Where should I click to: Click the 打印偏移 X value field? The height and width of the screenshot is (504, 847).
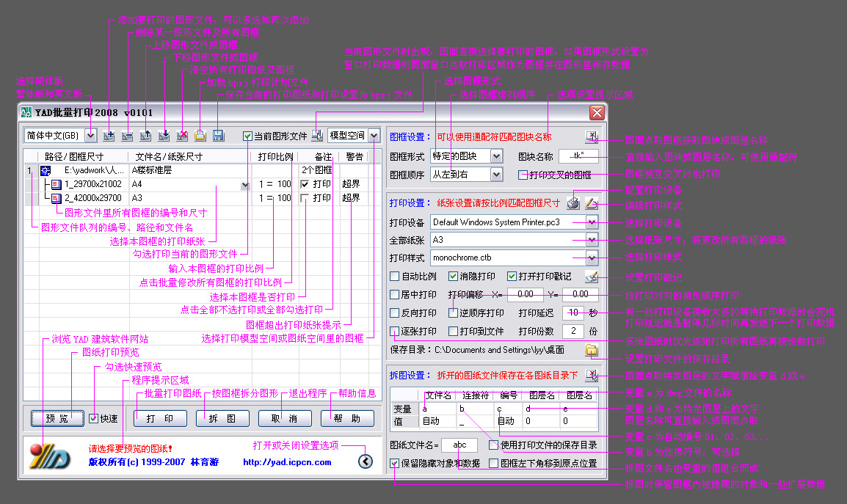tap(526, 294)
